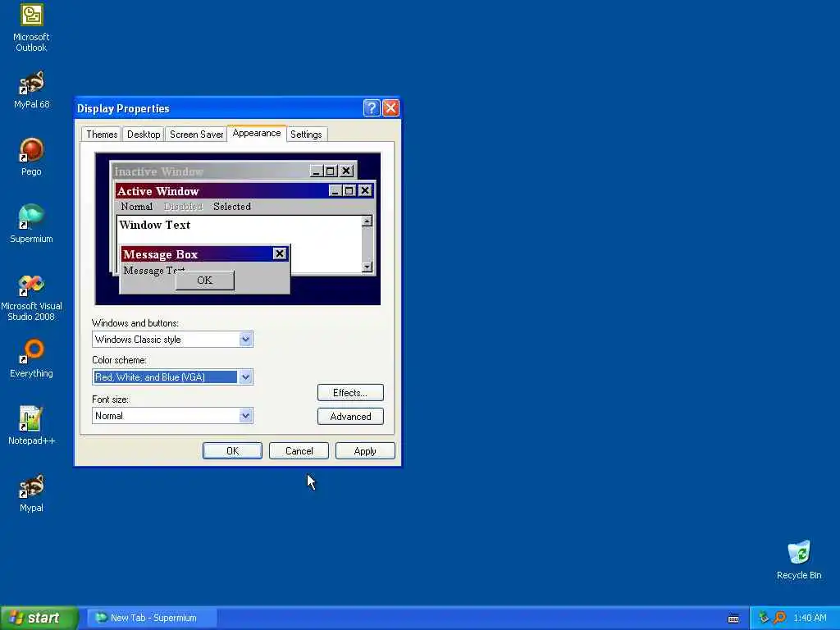Click the OK button in the preview message box

tap(204, 281)
